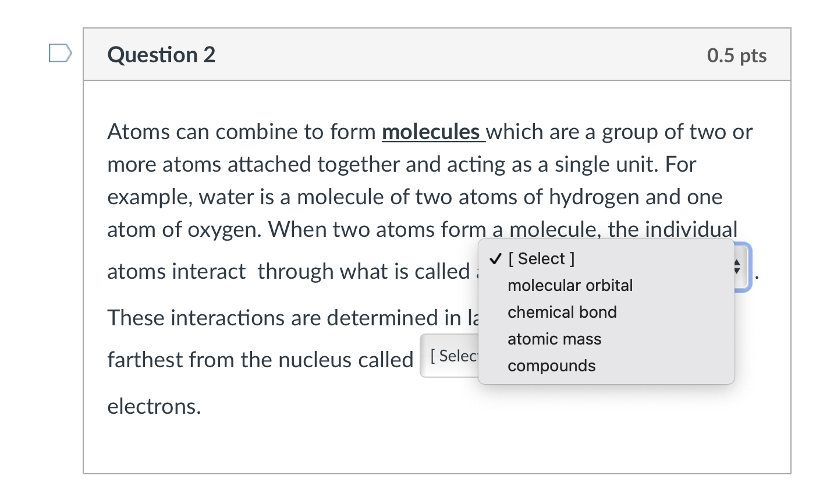Open the second [ Select ] dropdown after "called"
The image size is (816, 504).
449,356
